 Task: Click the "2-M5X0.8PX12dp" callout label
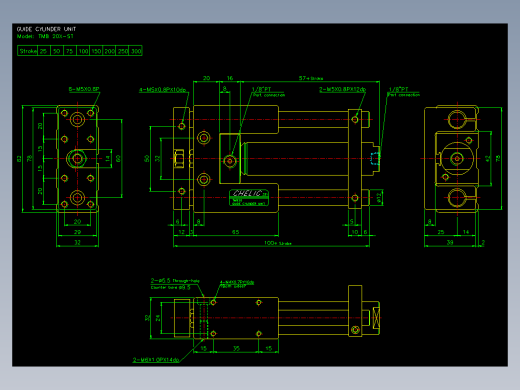342,89
